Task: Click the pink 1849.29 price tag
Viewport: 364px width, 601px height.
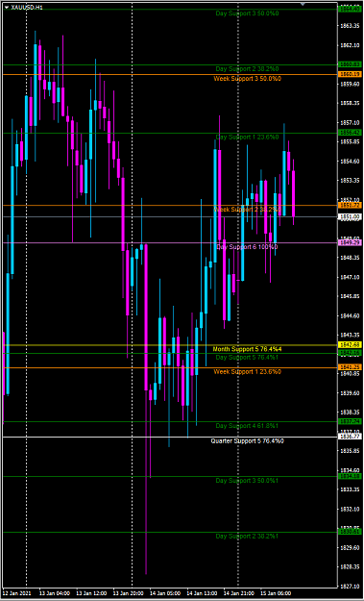Action: 351,242
